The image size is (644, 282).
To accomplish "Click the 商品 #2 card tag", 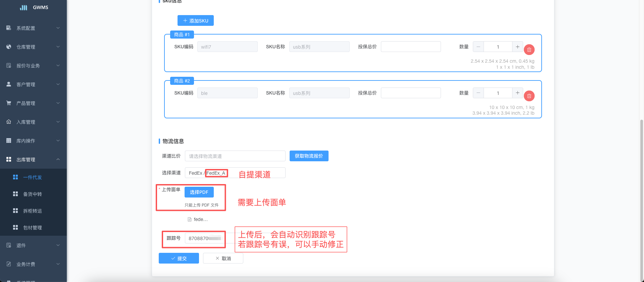I will 182,81.
